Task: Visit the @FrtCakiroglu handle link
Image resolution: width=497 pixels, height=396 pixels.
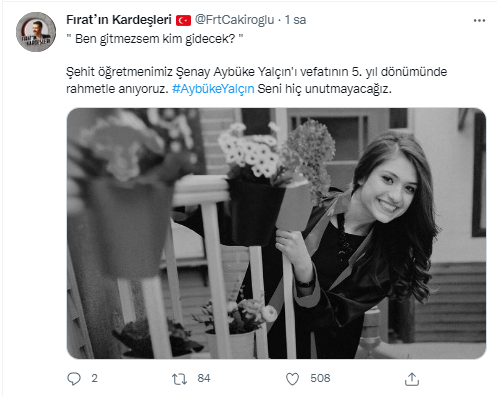Action: 234,20
